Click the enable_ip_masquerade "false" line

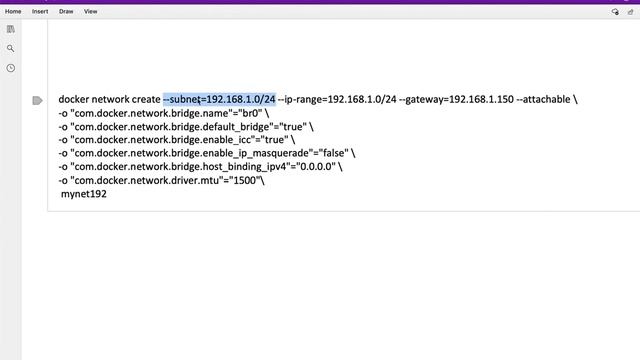coord(207,153)
